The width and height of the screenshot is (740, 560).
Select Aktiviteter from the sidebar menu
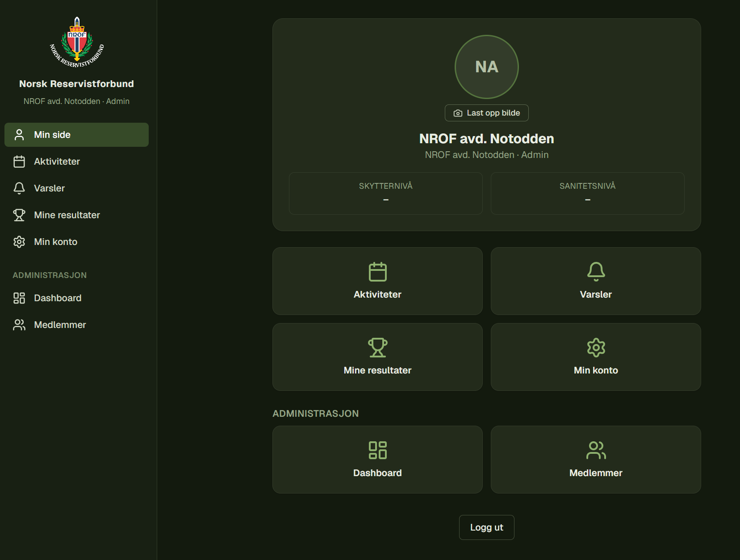click(x=76, y=162)
